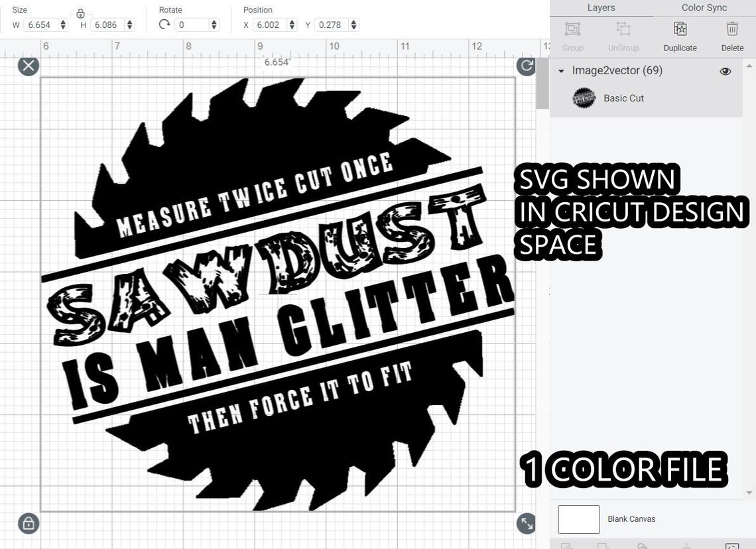The width and height of the screenshot is (756, 549).
Task: Open the Duplicate layer icon
Action: coord(680,29)
